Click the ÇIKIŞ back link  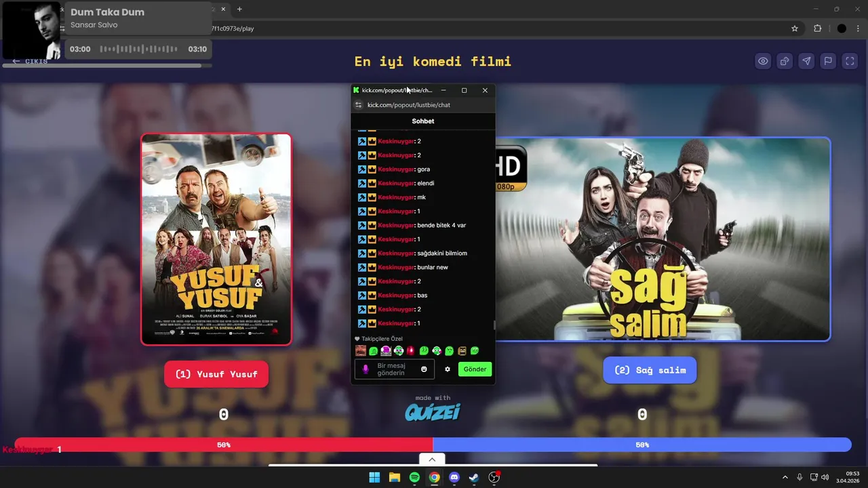30,61
